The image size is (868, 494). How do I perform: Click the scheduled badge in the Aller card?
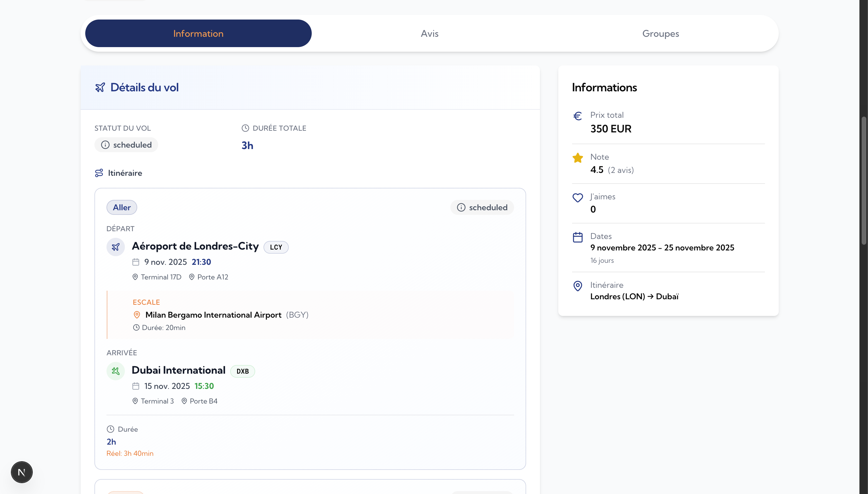[x=482, y=207]
